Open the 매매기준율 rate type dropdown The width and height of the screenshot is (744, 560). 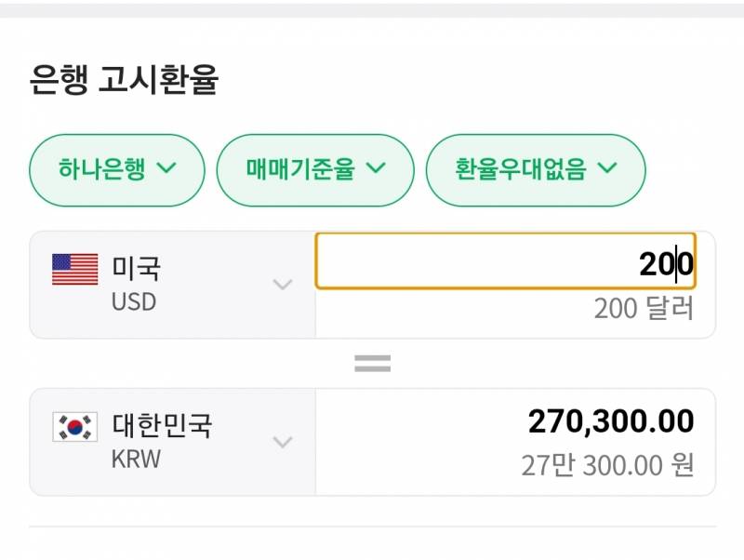pos(315,169)
